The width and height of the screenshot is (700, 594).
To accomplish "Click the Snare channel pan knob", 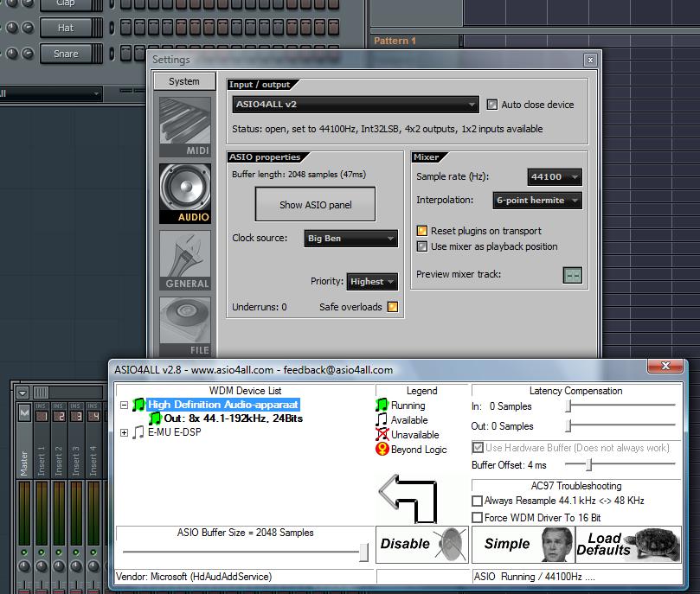I will coord(12,54).
